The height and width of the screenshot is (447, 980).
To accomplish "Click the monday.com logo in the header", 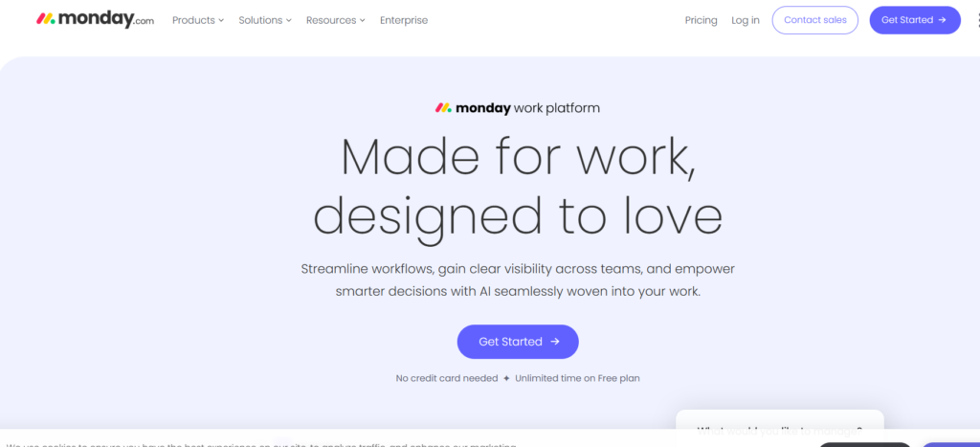I will [95, 20].
